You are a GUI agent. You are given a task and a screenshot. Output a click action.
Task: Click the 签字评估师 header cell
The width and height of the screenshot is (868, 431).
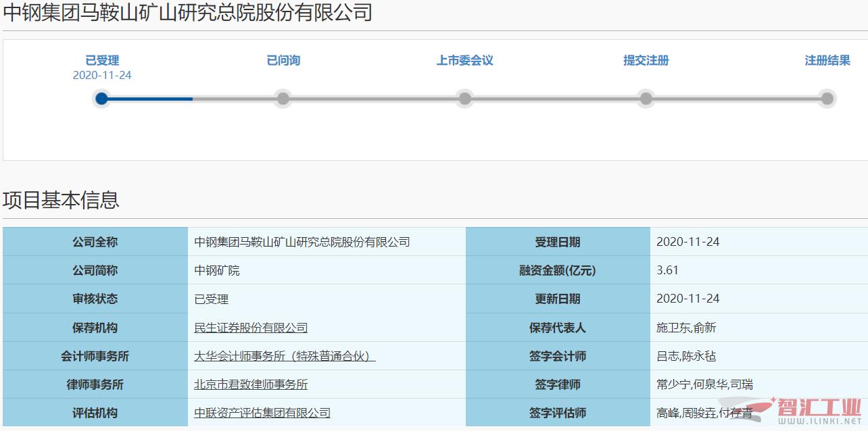coord(558,412)
